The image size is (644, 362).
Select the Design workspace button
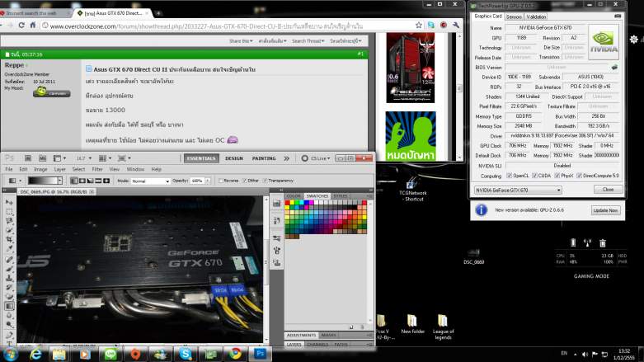(234, 158)
